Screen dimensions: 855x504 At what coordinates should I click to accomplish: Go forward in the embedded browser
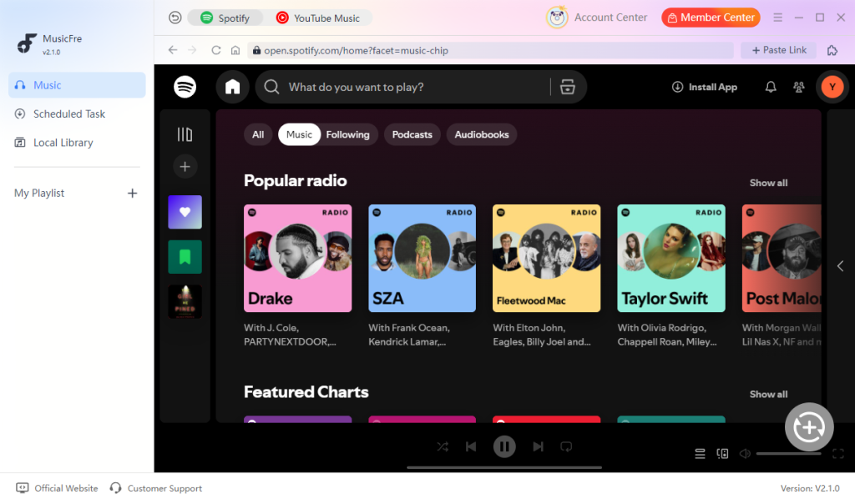[193, 50]
